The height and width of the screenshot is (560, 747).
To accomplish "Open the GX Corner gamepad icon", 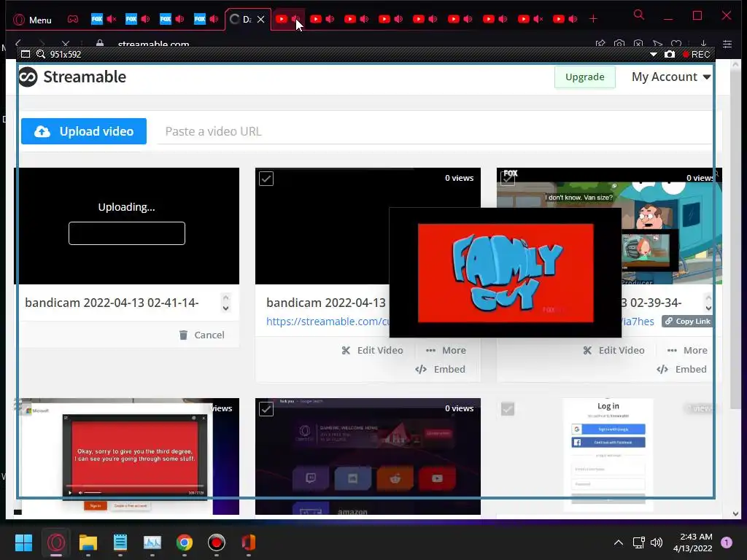I will [73, 20].
